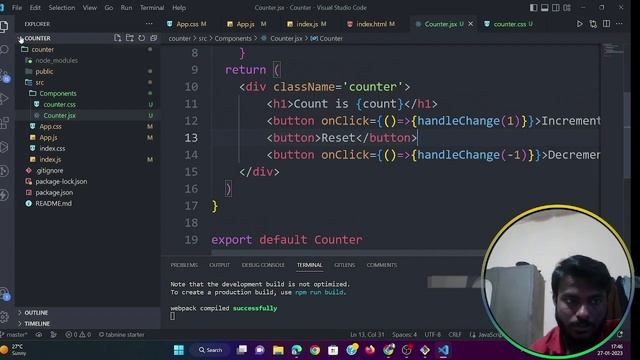This screenshot has height=360, width=640.
Task: Click the editor minimap
Action: pyautogui.click(x=613, y=50)
